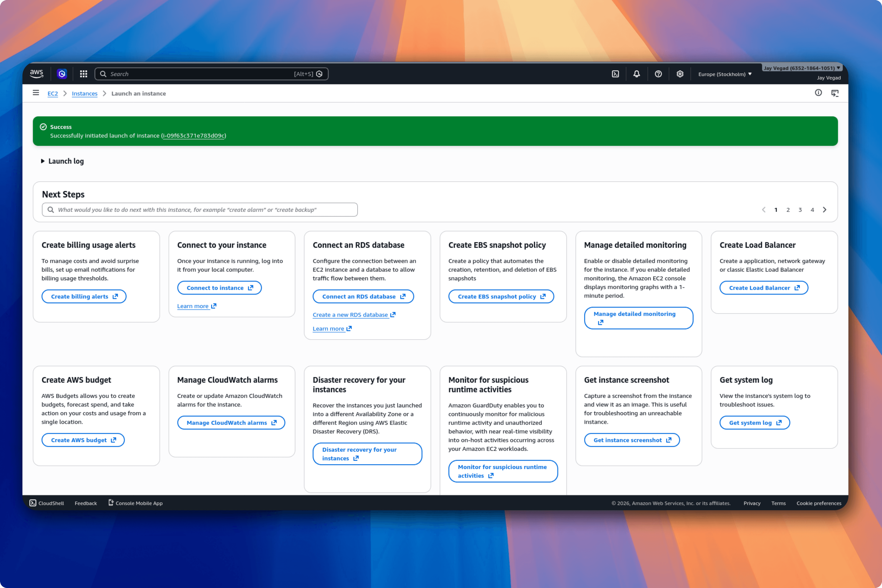Image resolution: width=882 pixels, height=588 pixels.
Task: Click Monitor for suspicious runtime activities button
Action: pos(503,471)
